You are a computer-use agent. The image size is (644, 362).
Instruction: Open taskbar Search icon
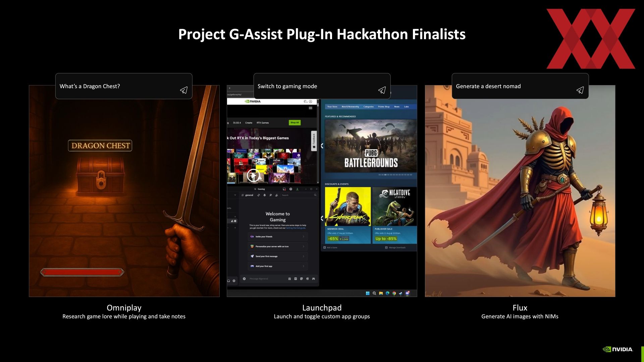click(374, 293)
